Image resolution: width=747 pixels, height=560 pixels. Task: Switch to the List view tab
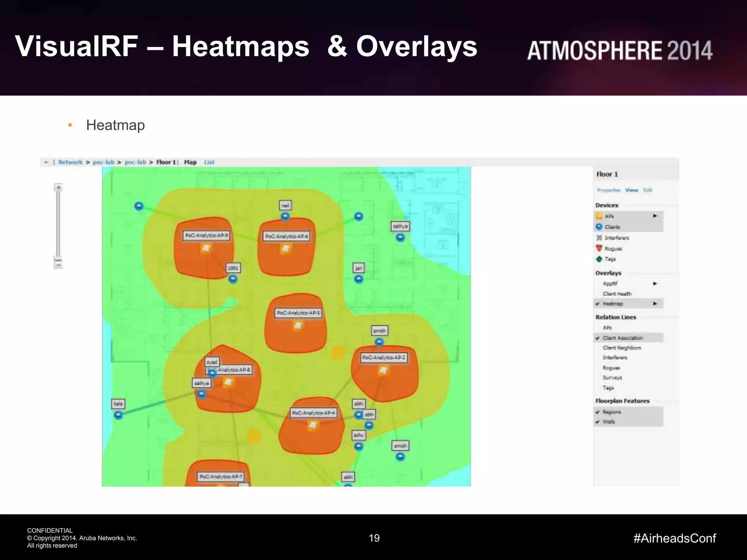(x=209, y=162)
